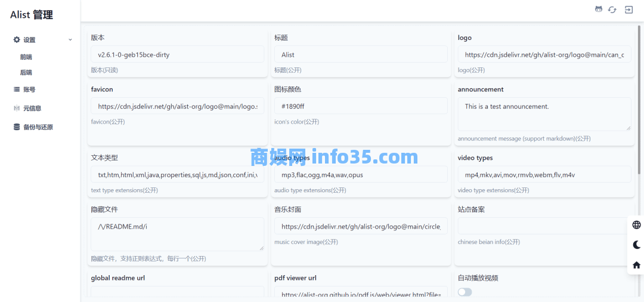Click the Alist 管理 title

coord(32,15)
